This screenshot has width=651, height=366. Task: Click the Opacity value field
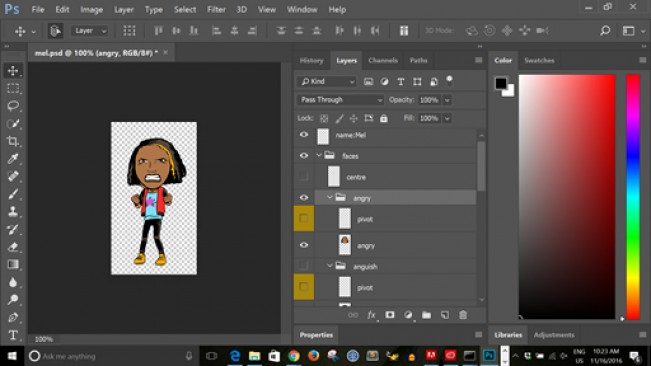point(429,100)
